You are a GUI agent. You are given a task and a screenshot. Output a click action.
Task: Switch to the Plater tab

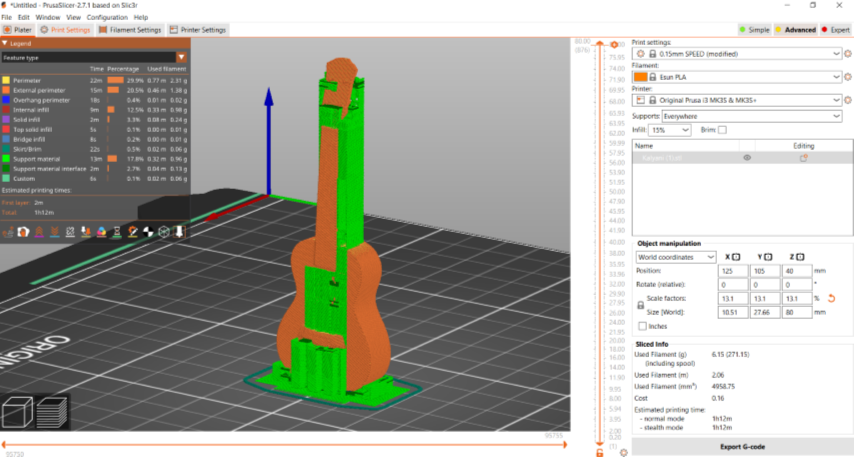point(18,30)
